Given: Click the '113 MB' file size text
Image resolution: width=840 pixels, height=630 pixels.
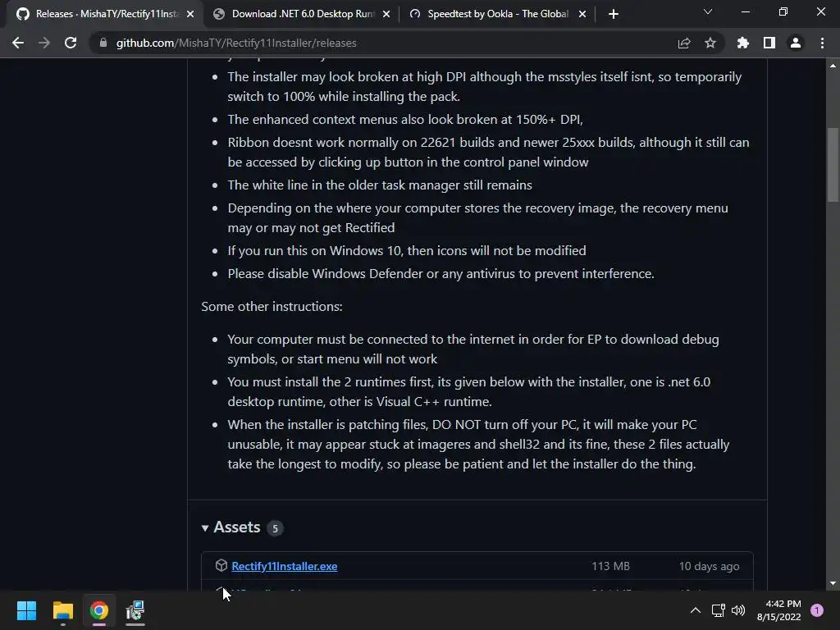Looking at the screenshot, I should pos(610,566).
